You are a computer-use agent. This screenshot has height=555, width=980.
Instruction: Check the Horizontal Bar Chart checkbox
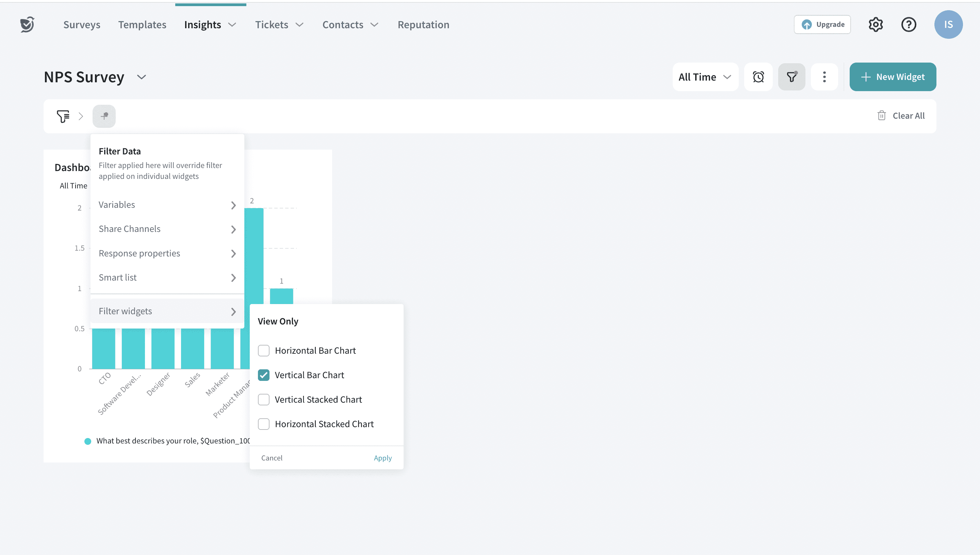coord(263,350)
